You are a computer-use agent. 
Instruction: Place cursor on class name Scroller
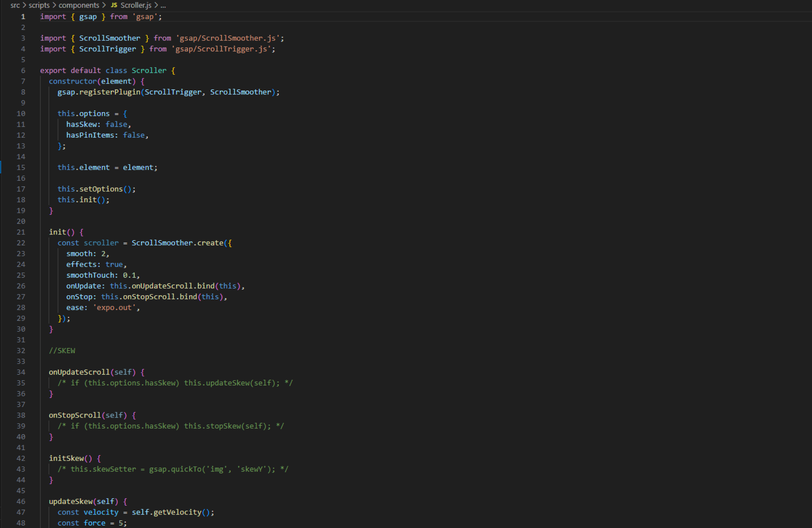click(x=149, y=70)
